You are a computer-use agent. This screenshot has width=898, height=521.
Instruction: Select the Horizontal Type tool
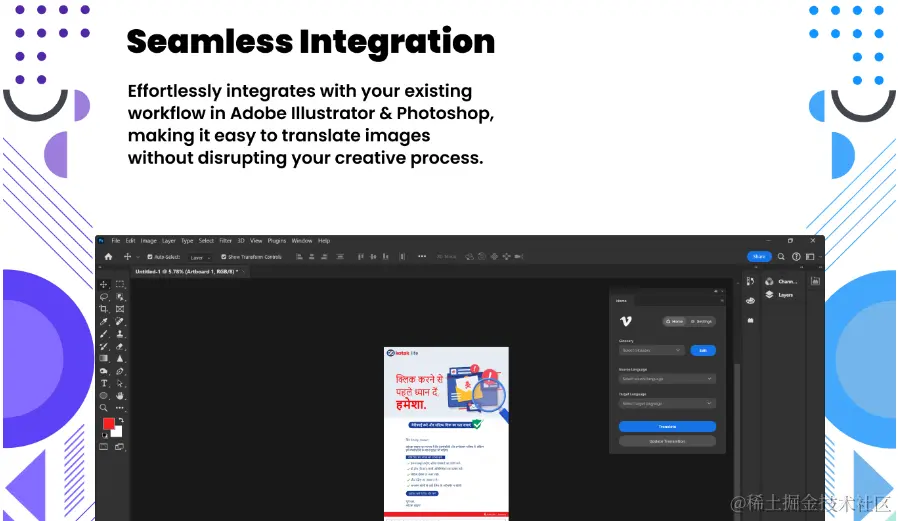104,384
